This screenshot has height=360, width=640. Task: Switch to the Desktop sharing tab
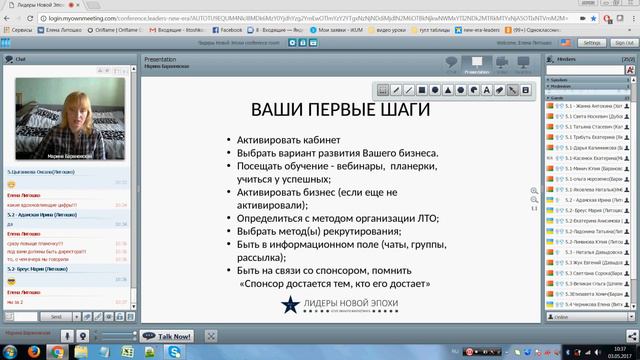pyautogui.click(x=523, y=65)
